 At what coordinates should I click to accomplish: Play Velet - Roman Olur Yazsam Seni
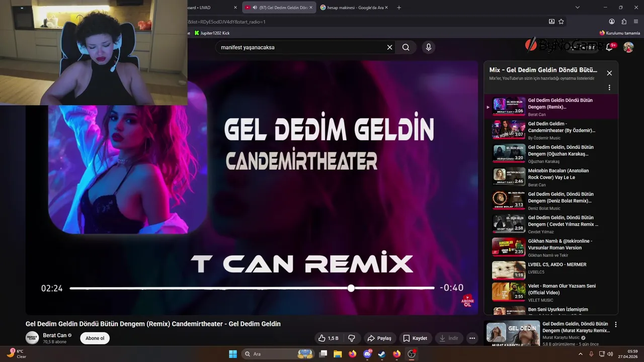[x=551, y=292]
